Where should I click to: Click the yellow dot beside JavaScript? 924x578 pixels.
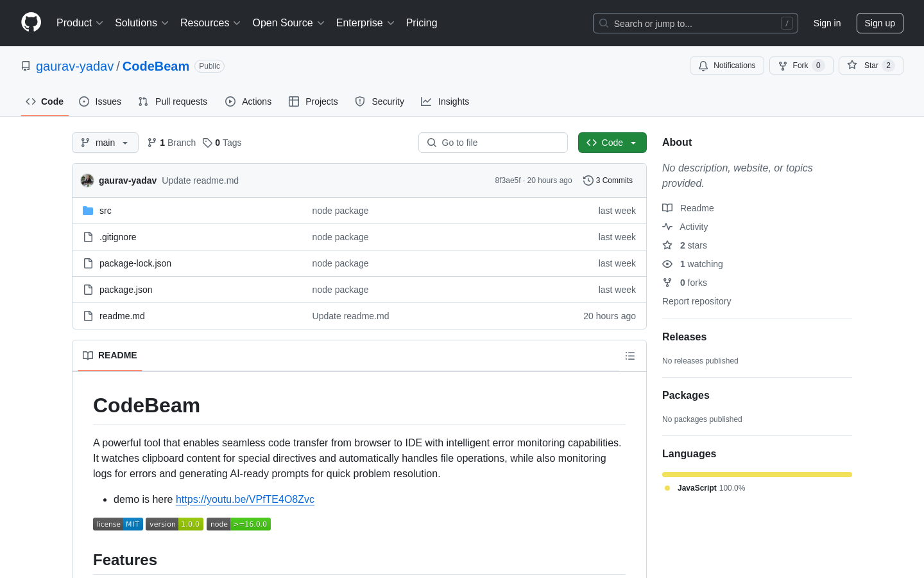(x=667, y=488)
